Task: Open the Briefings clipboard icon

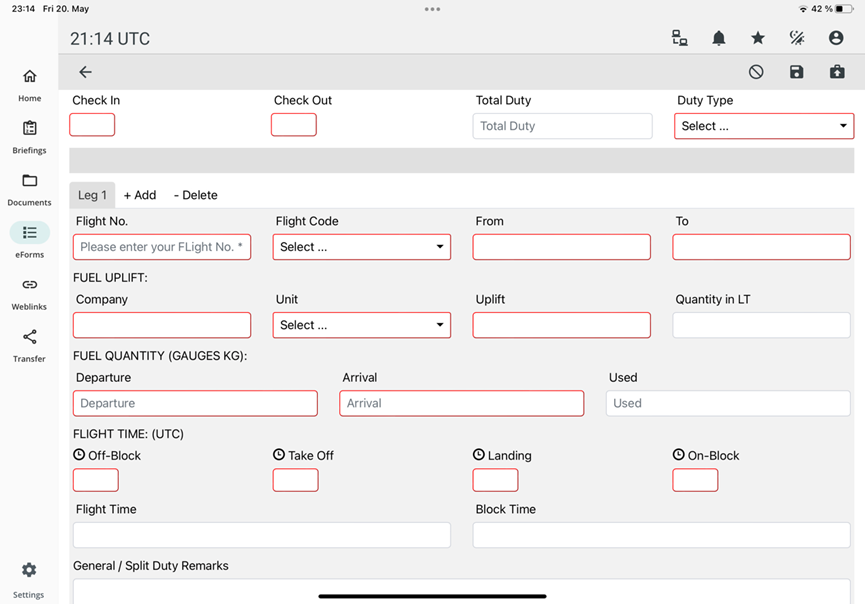Action: [x=30, y=128]
